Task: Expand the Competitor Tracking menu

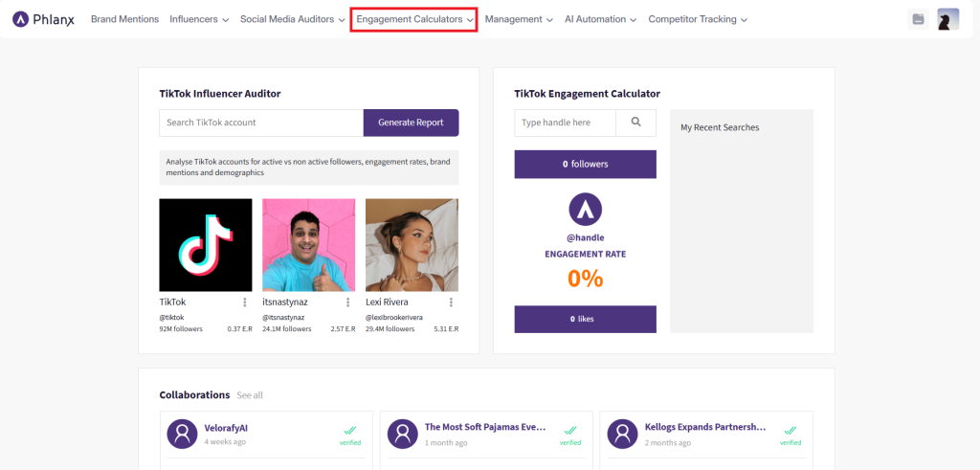Action: coord(698,19)
